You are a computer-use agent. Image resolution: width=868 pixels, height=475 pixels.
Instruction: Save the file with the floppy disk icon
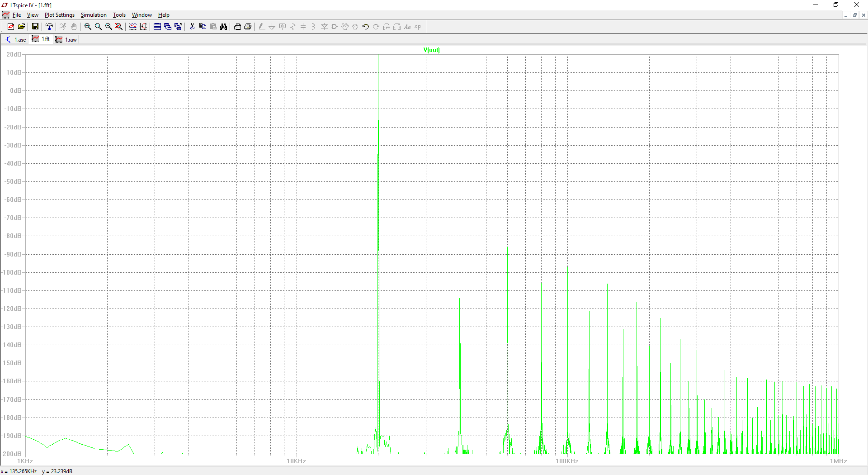35,27
